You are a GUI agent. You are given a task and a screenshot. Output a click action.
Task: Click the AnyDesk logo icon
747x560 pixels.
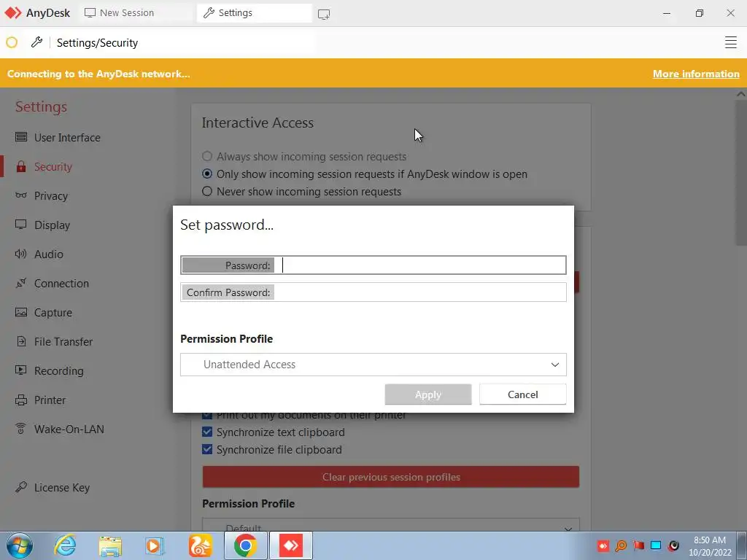point(13,13)
